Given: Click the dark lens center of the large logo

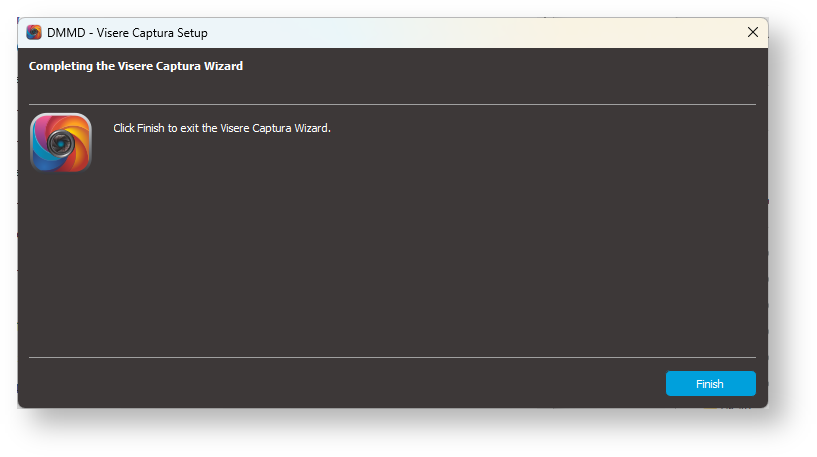Looking at the screenshot, I should tap(61, 143).
